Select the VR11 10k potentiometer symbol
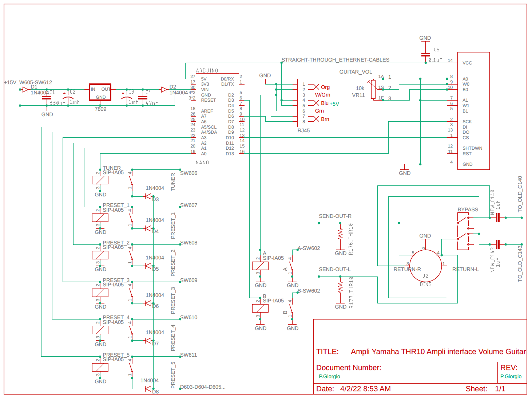This screenshot has width=532, height=396. click(373, 90)
